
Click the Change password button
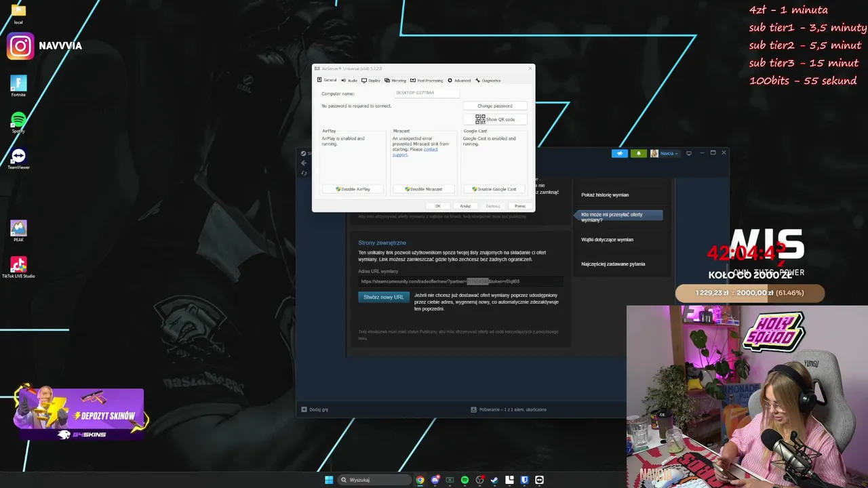click(x=495, y=106)
